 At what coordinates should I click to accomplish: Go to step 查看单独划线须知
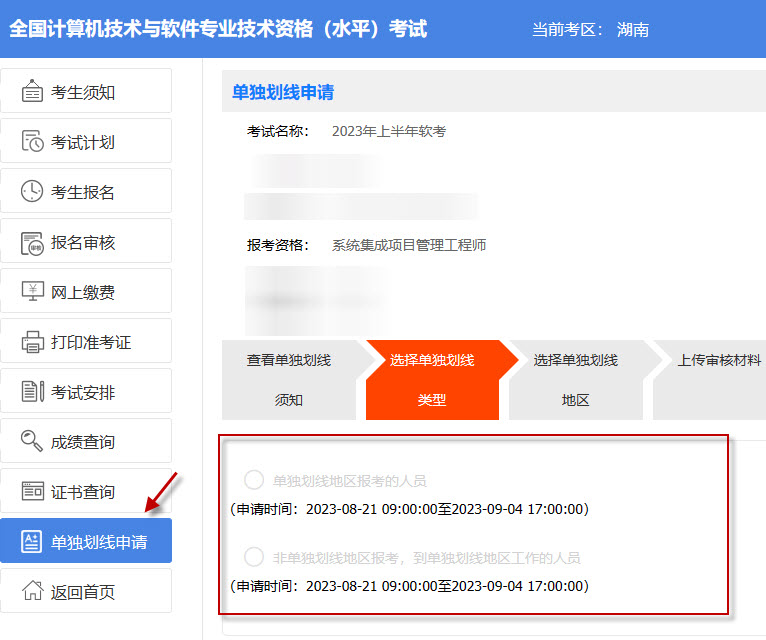(289, 380)
